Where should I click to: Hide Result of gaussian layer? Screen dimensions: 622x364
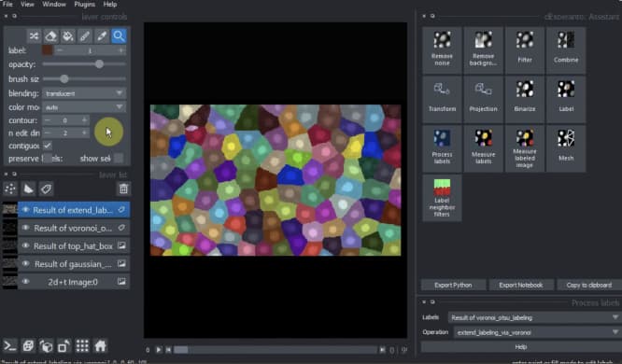click(x=25, y=264)
